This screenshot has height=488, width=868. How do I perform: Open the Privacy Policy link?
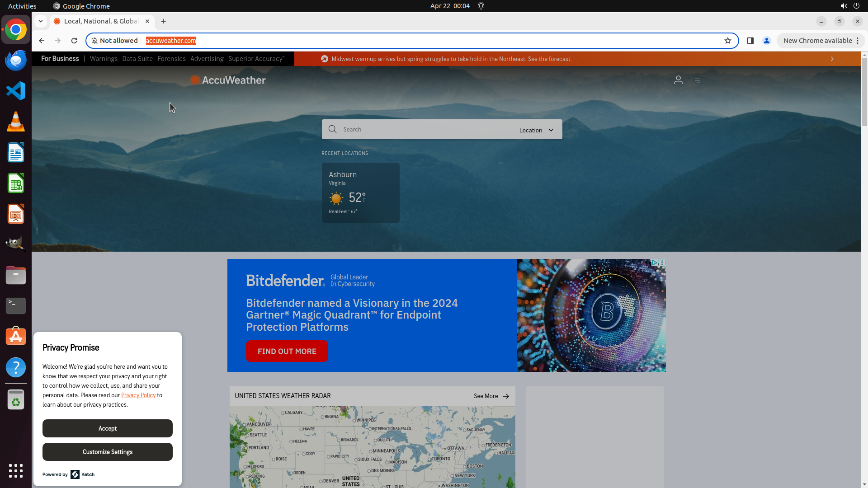138,395
